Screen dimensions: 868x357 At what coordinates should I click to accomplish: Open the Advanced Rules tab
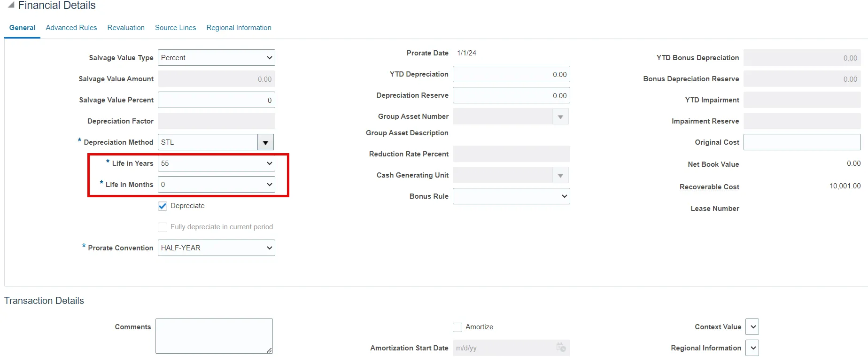(71, 28)
